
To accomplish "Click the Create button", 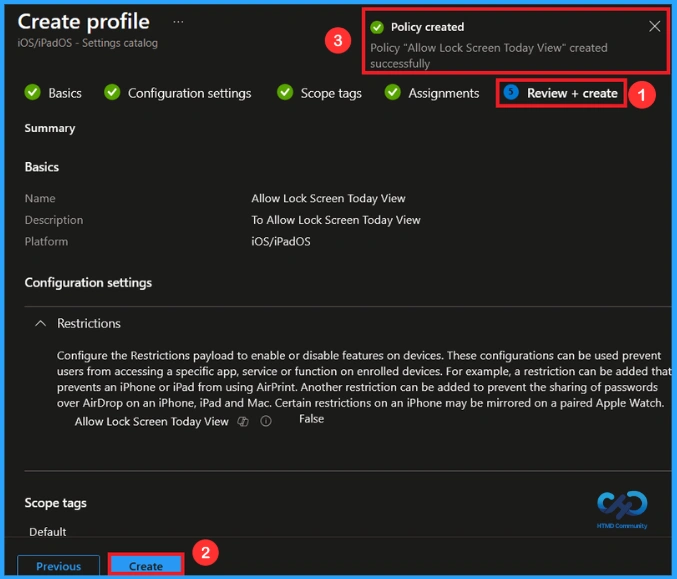I will (x=146, y=566).
